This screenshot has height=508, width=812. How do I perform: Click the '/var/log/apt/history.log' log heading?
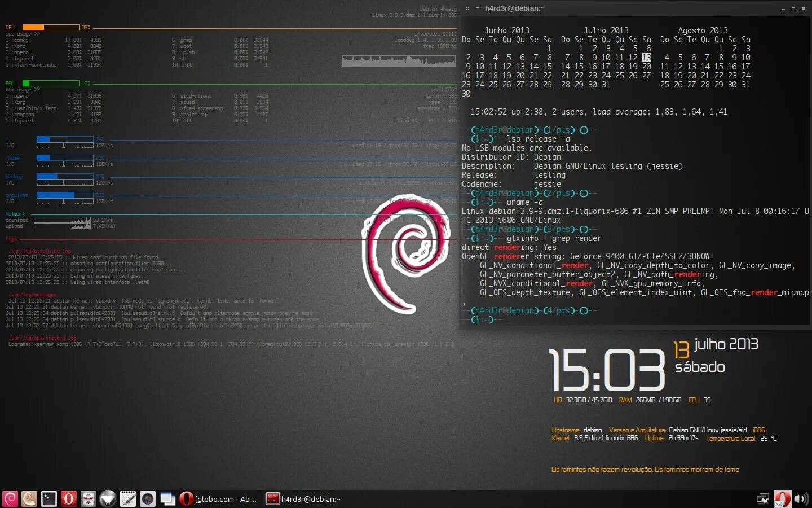[42, 338]
